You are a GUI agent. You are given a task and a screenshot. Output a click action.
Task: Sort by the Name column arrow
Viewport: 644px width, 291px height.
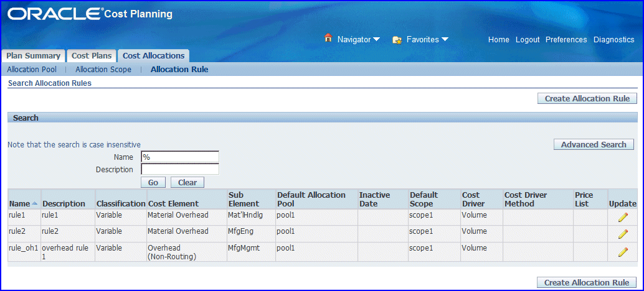[34, 204]
